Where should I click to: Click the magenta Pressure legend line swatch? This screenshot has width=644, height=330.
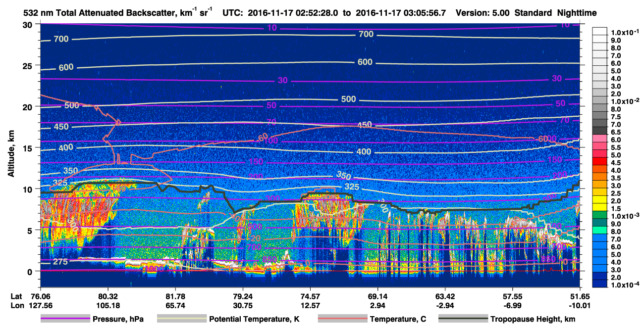point(66,319)
